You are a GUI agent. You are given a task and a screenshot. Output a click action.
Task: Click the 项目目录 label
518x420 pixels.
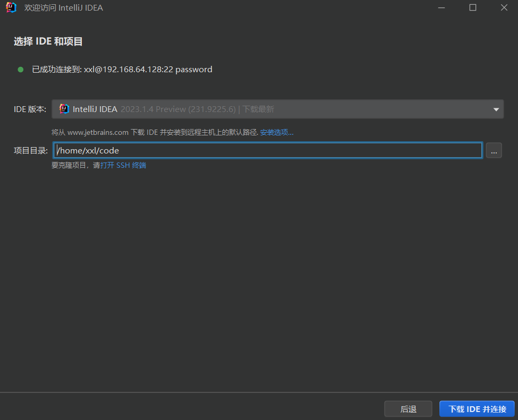click(30, 151)
